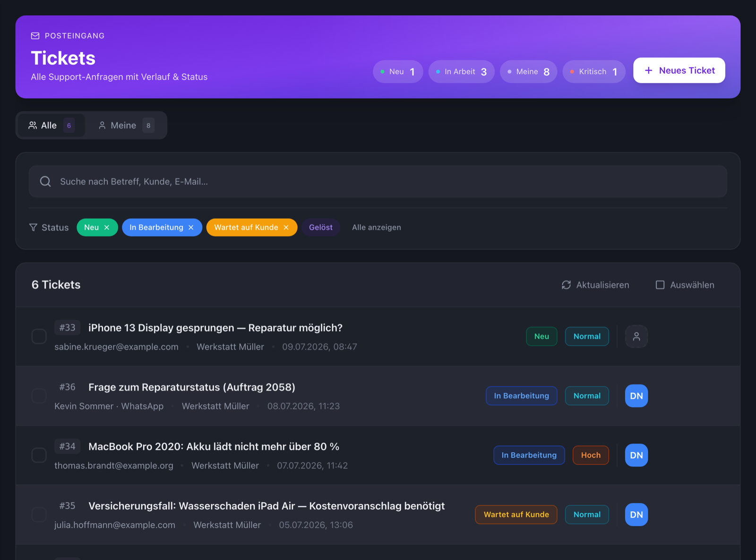Screen dimensions: 756x560
Task: Click the #34 ticket number
Action: (x=68, y=446)
